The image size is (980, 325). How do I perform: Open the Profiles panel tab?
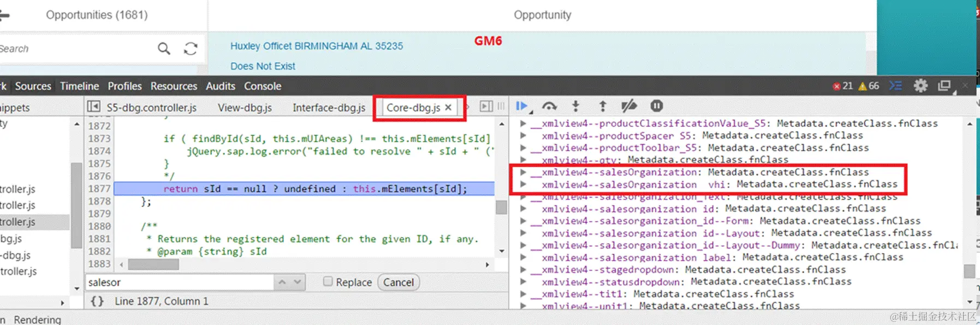124,86
